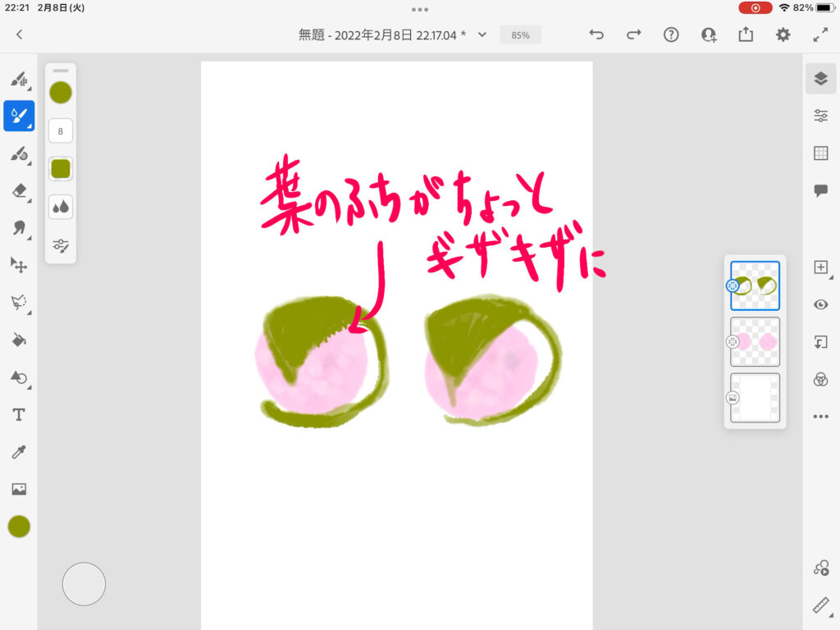
Task: Choose the Smudge tool
Action: pos(18,227)
